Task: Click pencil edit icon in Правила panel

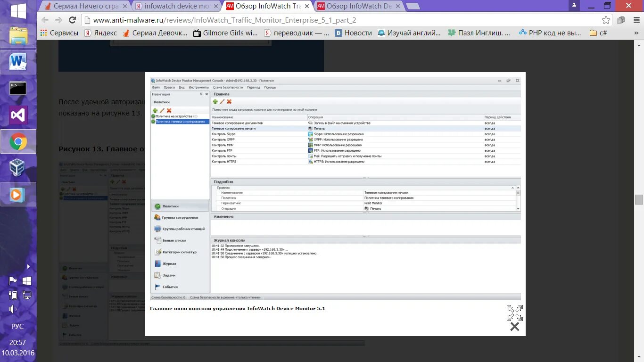Action: tap(222, 101)
